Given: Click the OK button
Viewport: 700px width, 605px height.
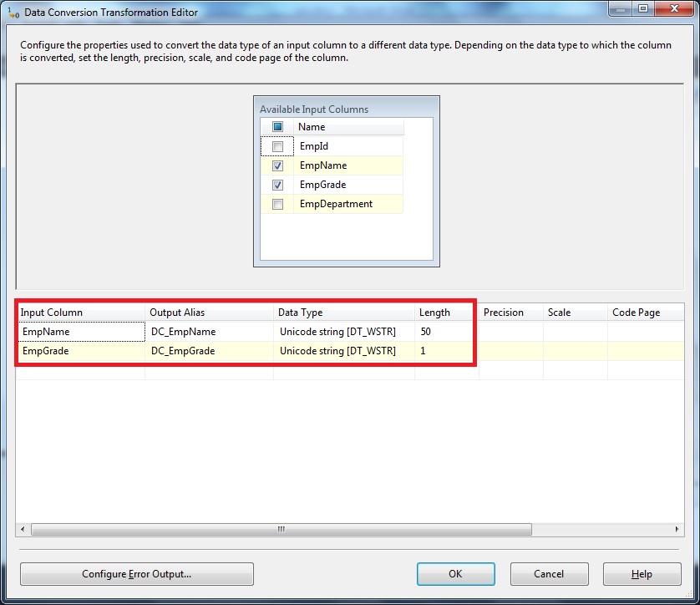Looking at the screenshot, I should coord(455,574).
